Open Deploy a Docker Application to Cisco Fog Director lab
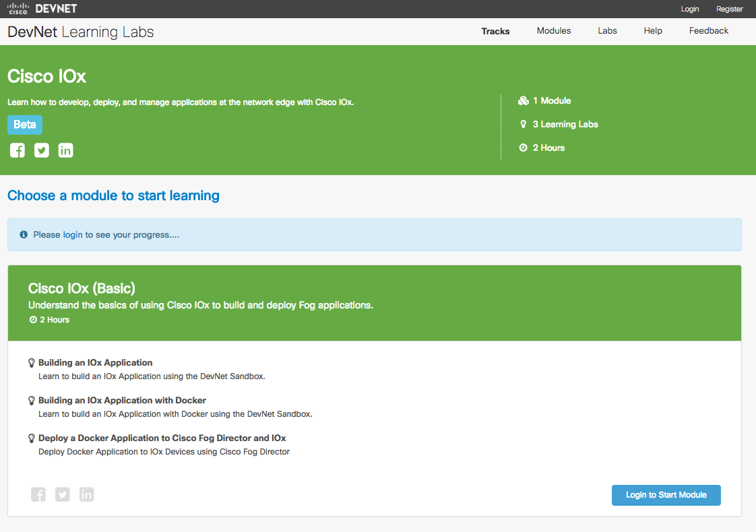The height and width of the screenshot is (532, 756). click(x=162, y=438)
